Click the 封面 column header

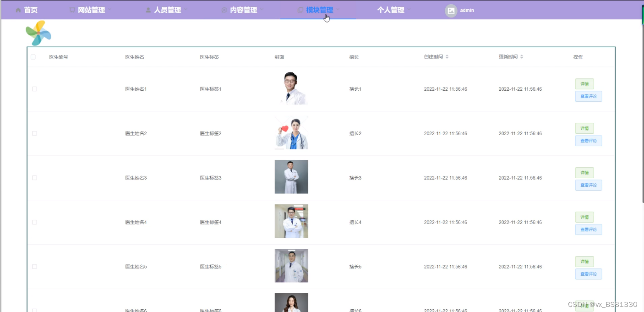tap(279, 57)
